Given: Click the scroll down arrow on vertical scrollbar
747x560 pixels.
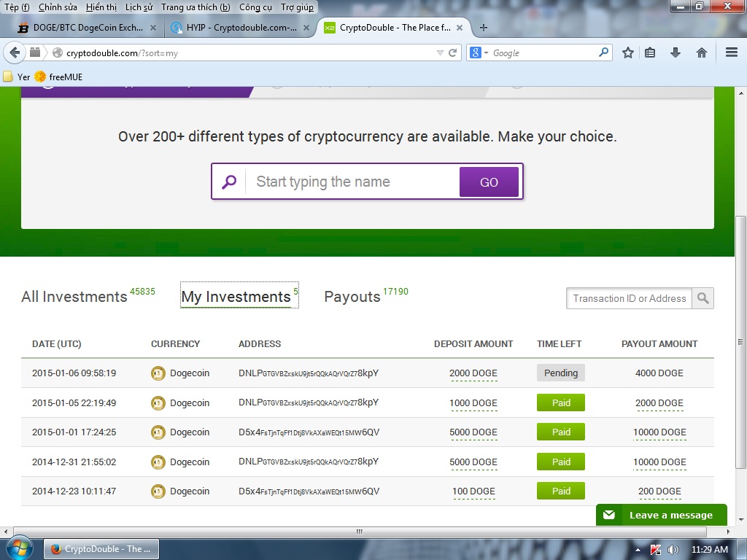Looking at the screenshot, I should click(x=740, y=519).
